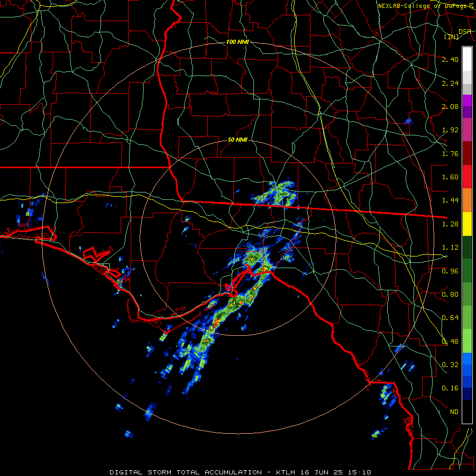Click the DSA product label
Viewport: 476px width, 476px height.
(464, 31)
